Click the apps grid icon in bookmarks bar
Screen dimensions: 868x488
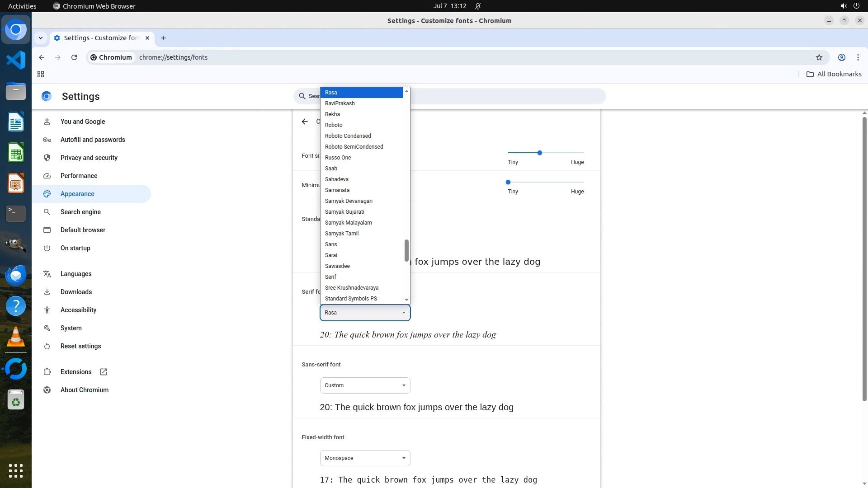tap(41, 74)
